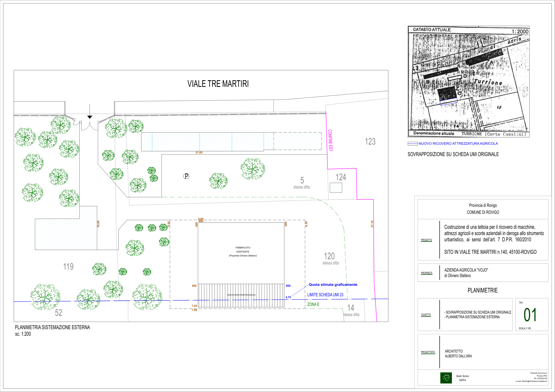Click the circled P parking symbol
The height and width of the screenshot is (392, 555).
click(186, 176)
